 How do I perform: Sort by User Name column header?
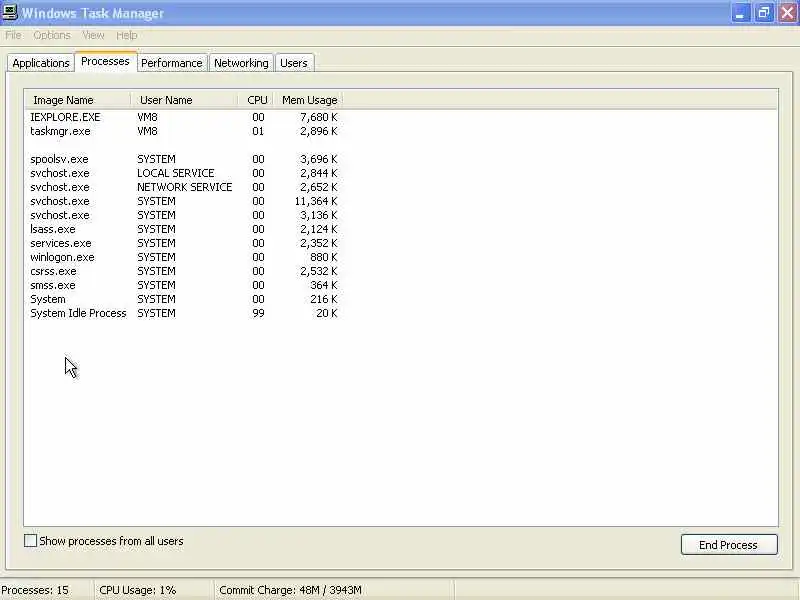[185, 100]
